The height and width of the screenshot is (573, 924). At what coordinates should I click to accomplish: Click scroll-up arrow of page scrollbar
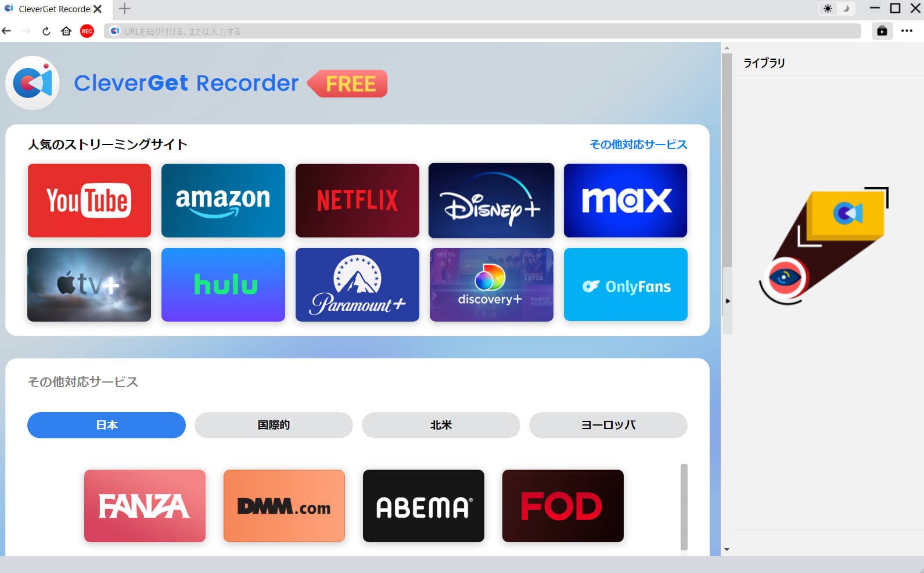(727, 49)
